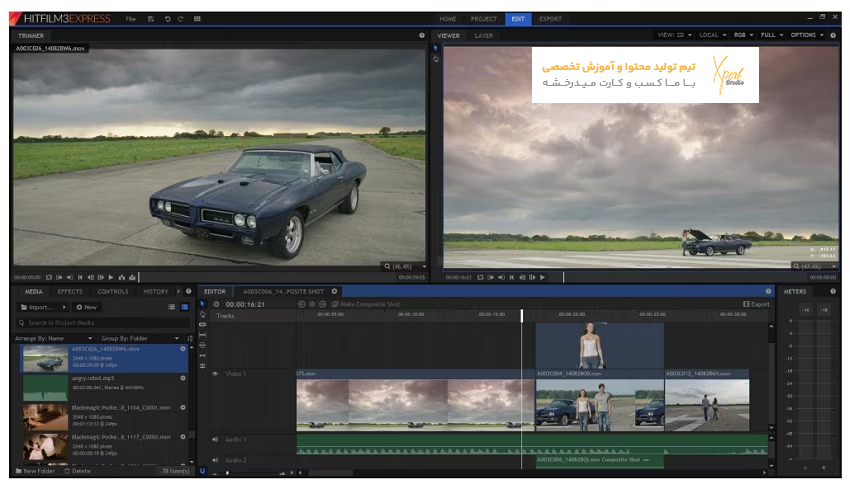
Task: Click the Make Composite Shot button
Action: point(366,304)
